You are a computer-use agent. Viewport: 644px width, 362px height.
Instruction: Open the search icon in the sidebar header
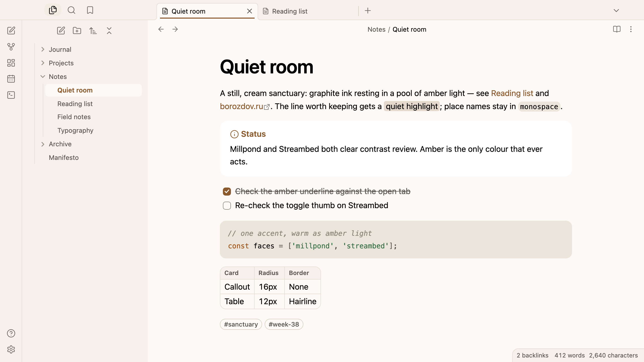click(x=71, y=10)
